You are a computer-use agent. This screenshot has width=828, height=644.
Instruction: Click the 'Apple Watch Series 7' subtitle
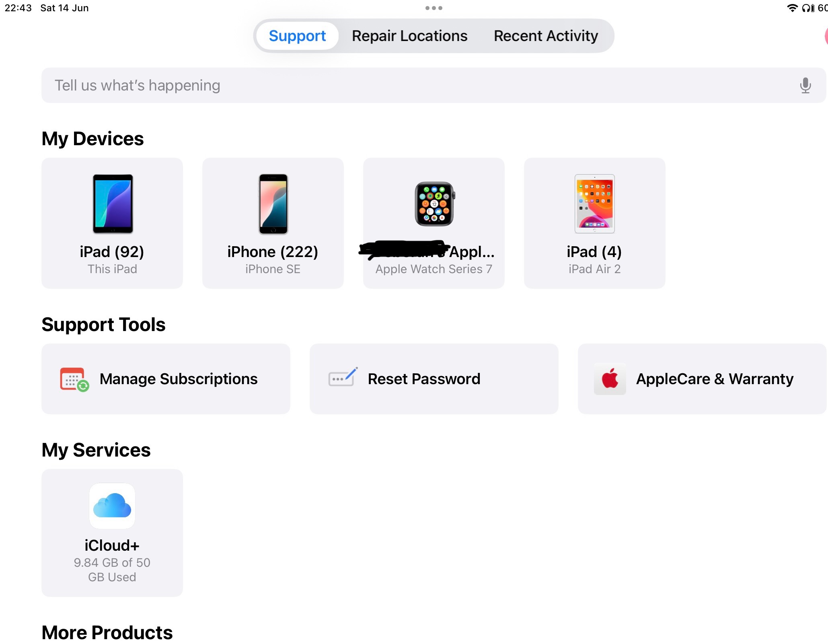pyautogui.click(x=434, y=269)
